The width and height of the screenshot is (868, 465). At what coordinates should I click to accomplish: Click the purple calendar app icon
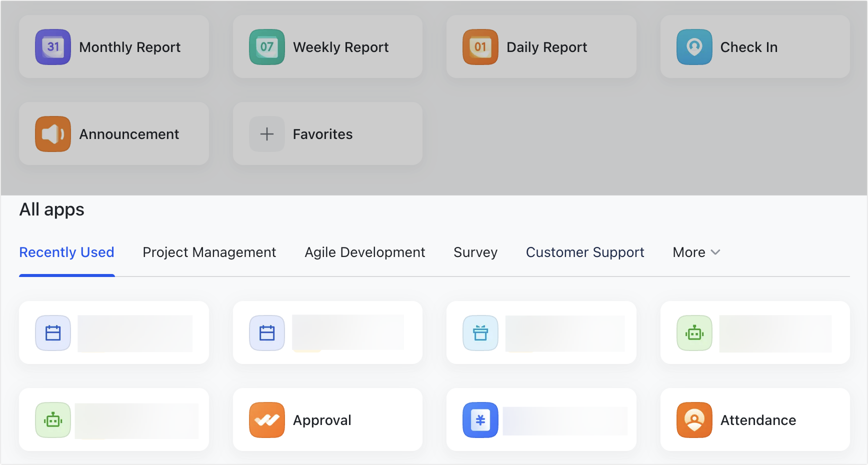click(53, 333)
